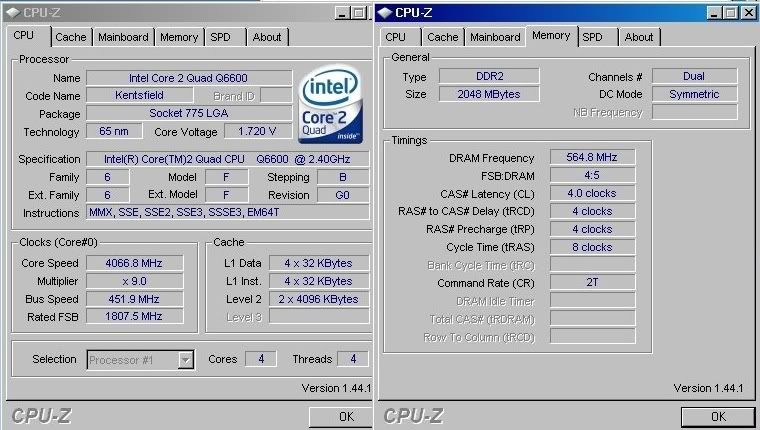Click the processor Name field Intel Core 2 Quad Q6600
760x430 pixels.
189,78
